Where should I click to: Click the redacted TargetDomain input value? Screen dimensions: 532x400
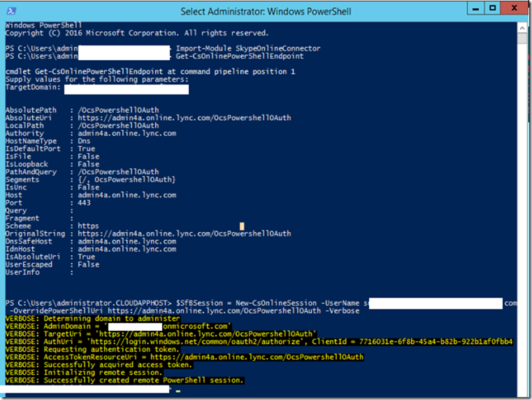pos(127,90)
